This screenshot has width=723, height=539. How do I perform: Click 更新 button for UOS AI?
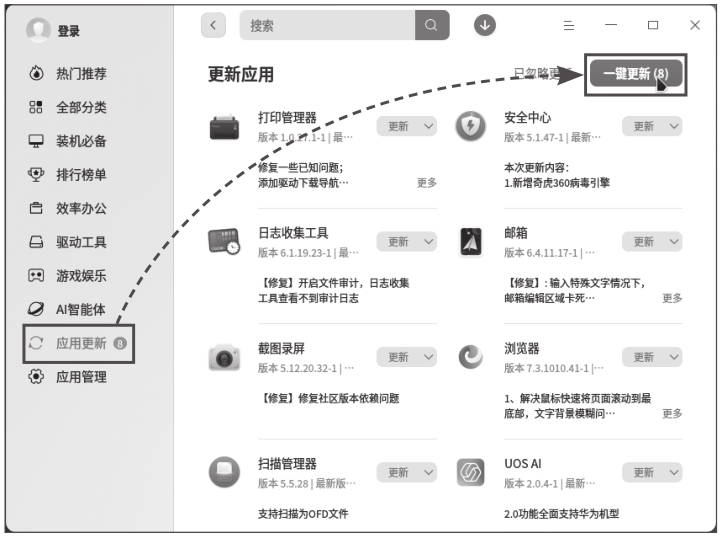643,472
